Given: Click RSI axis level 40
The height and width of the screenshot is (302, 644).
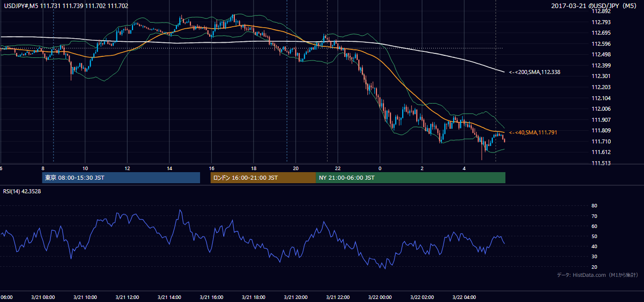Looking at the screenshot, I should (594, 246).
